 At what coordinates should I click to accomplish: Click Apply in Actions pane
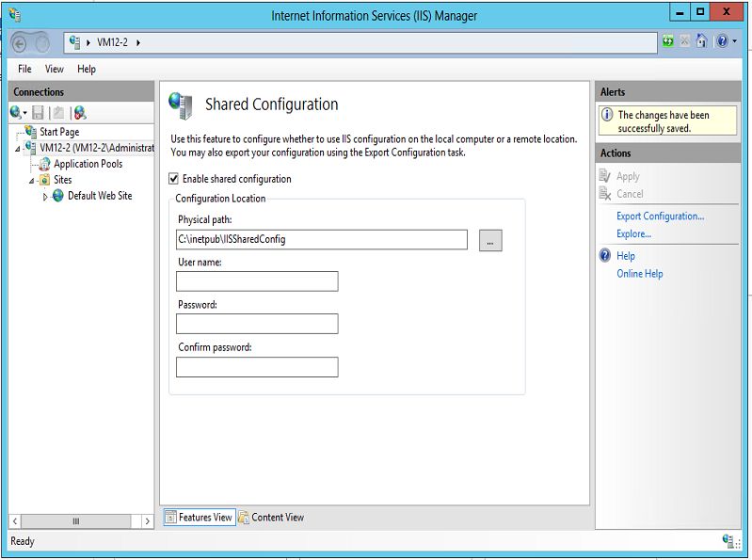pyautogui.click(x=628, y=176)
